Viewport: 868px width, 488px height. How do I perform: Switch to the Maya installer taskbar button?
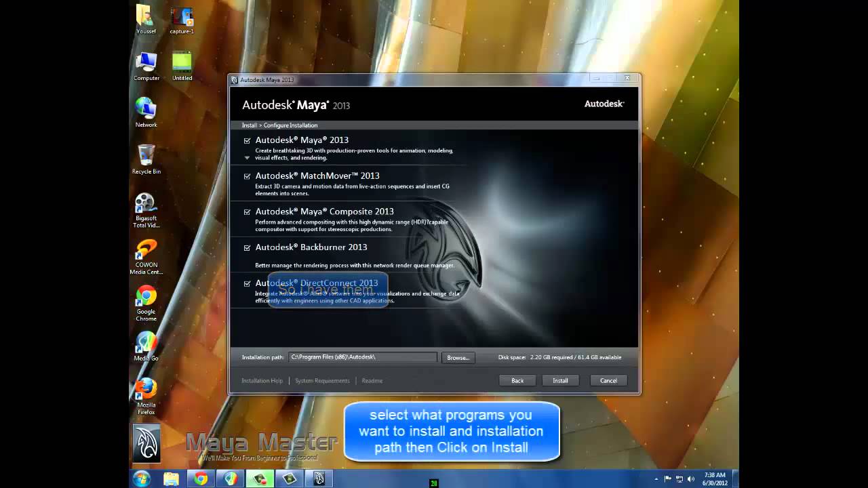pos(319,479)
